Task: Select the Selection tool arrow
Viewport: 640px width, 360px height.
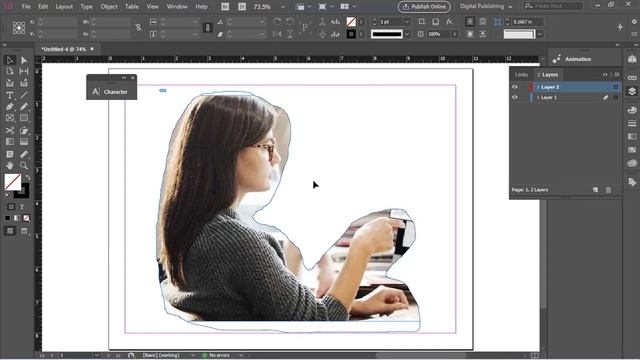Action: tap(10, 60)
